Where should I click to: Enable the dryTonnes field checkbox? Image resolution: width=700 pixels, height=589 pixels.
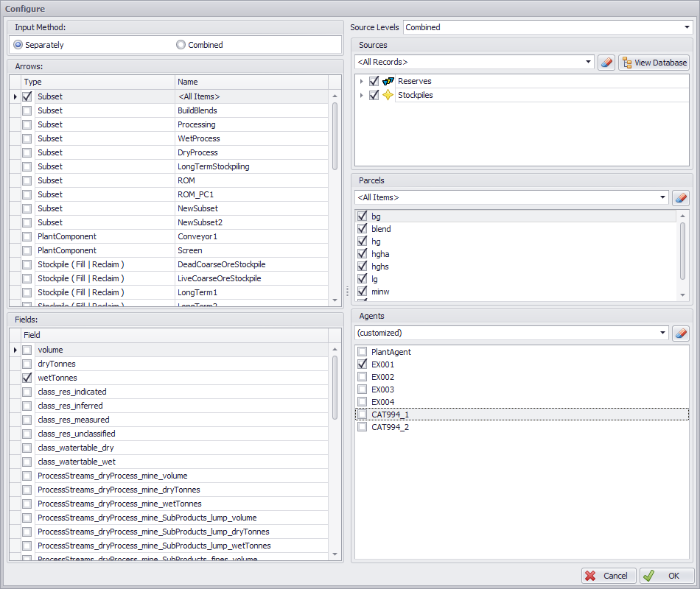point(27,364)
